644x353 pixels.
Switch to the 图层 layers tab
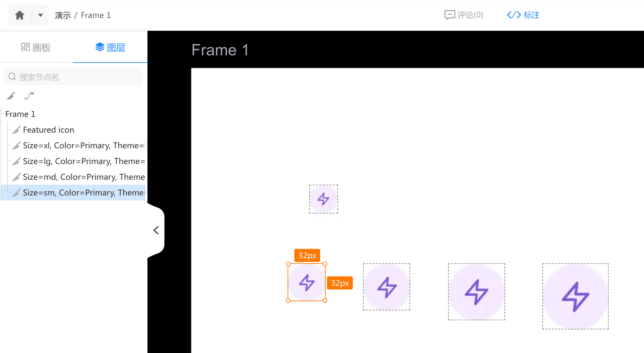[x=110, y=47]
